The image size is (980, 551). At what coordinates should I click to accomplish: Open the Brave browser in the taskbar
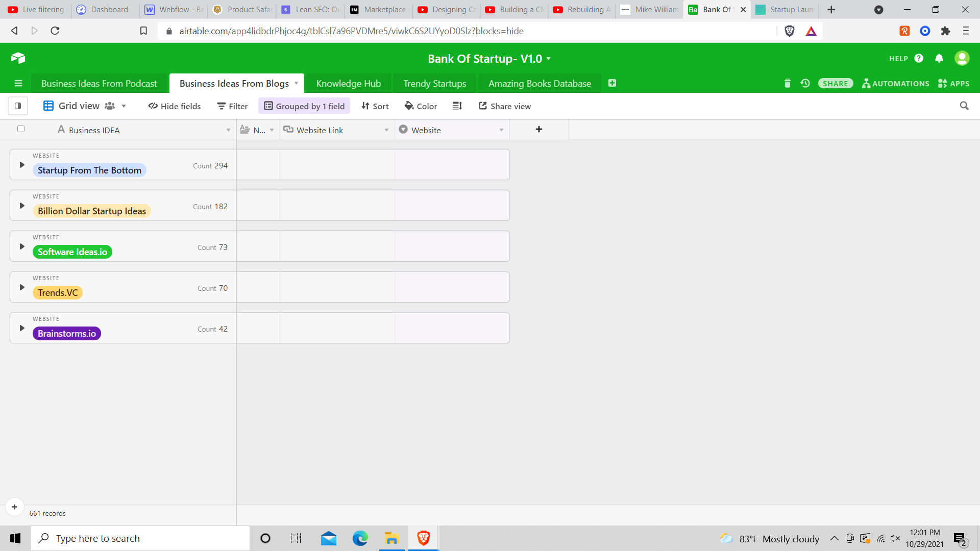pos(423,538)
